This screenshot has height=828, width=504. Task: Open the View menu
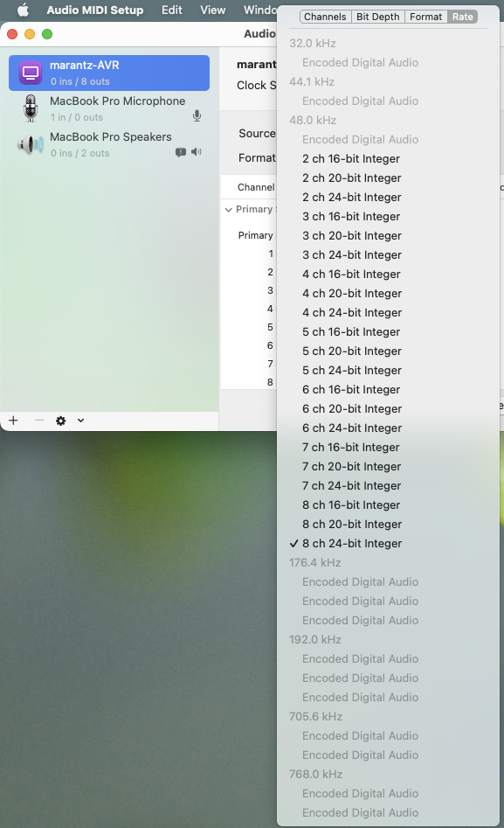click(x=212, y=10)
